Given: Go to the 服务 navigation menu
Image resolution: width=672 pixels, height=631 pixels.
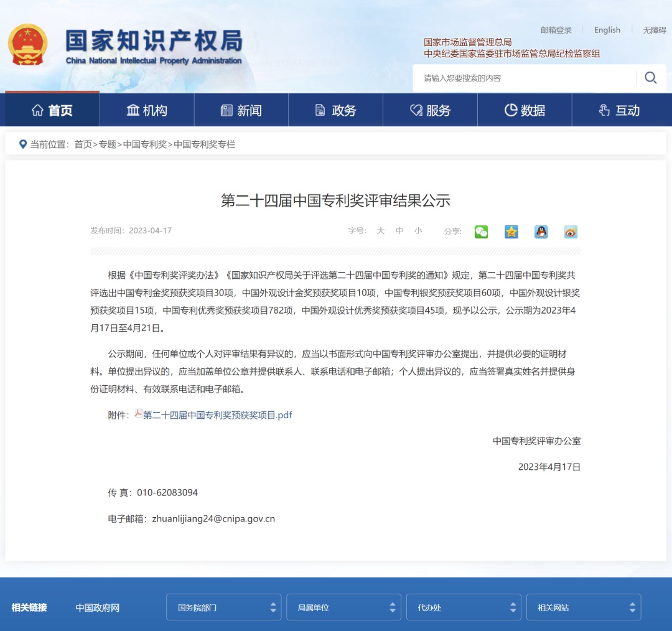Looking at the screenshot, I should pos(430,111).
